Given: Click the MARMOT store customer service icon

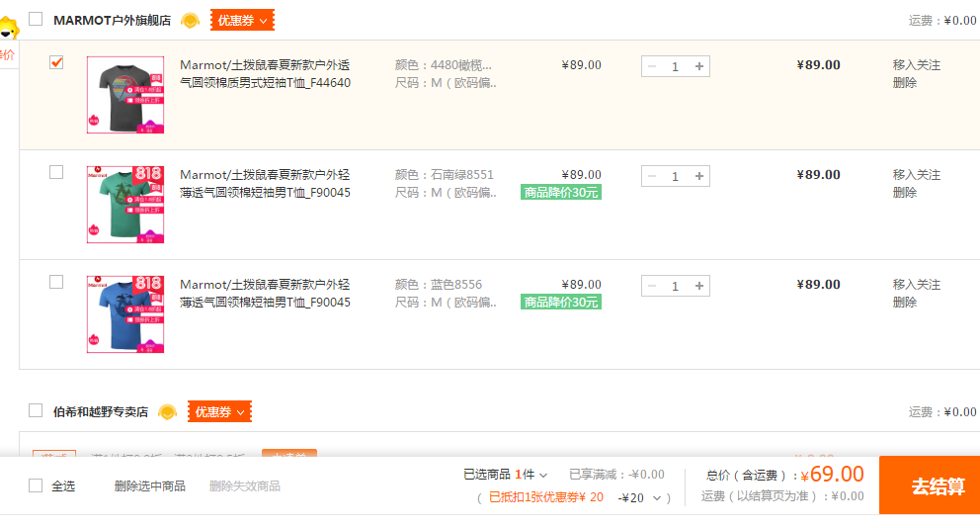Looking at the screenshot, I should pos(190,21).
